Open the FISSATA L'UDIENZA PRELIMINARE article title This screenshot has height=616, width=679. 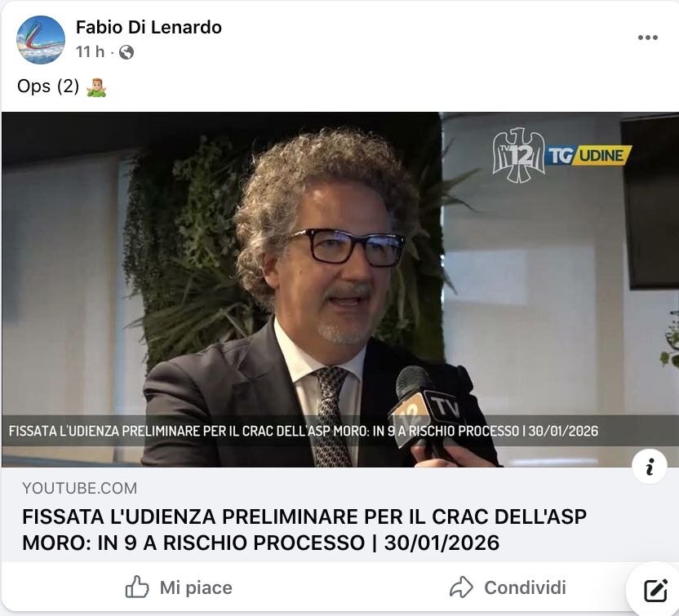304,530
